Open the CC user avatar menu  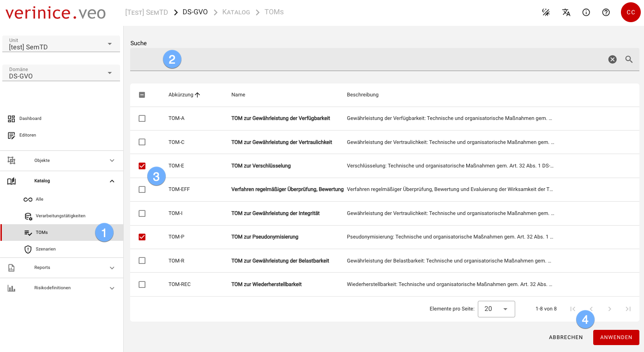(x=630, y=12)
